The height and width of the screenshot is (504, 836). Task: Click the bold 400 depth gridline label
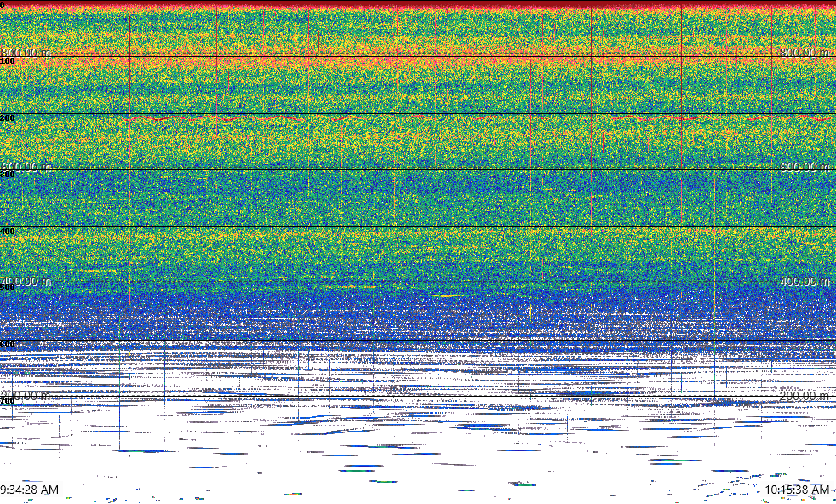pos(8,231)
